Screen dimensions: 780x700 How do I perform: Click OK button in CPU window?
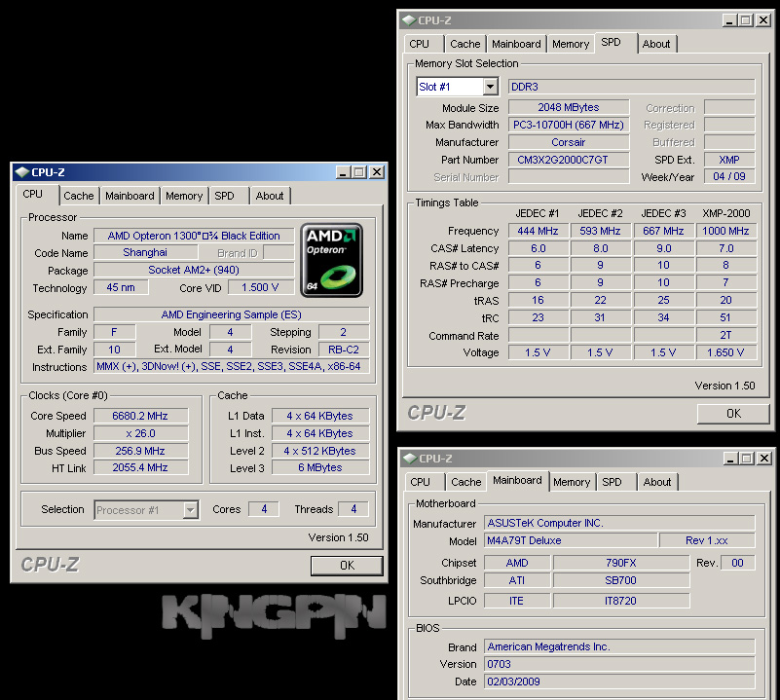point(348,566)
